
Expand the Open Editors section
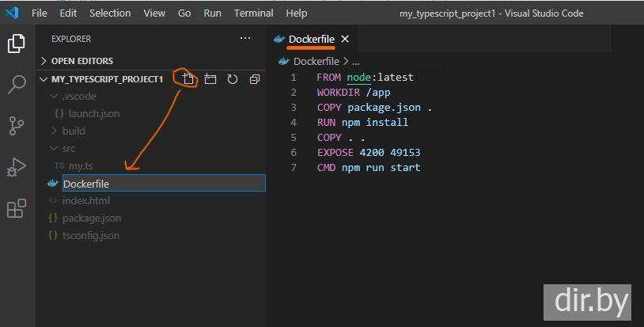point(81,61)
